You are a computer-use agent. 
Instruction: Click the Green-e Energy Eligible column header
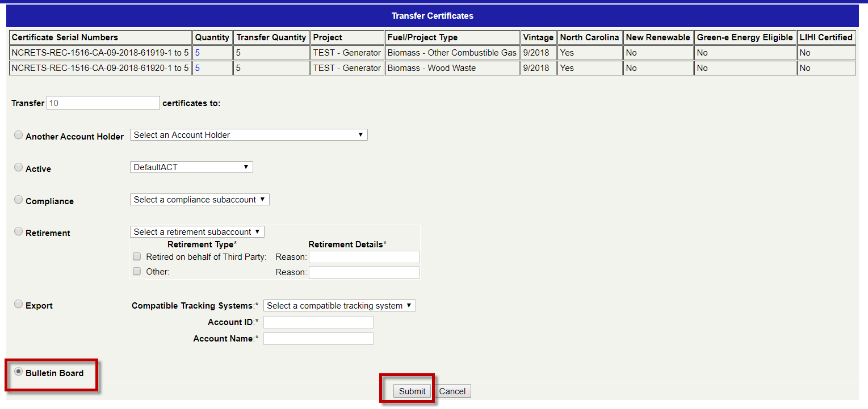click(x=745, y=37)
